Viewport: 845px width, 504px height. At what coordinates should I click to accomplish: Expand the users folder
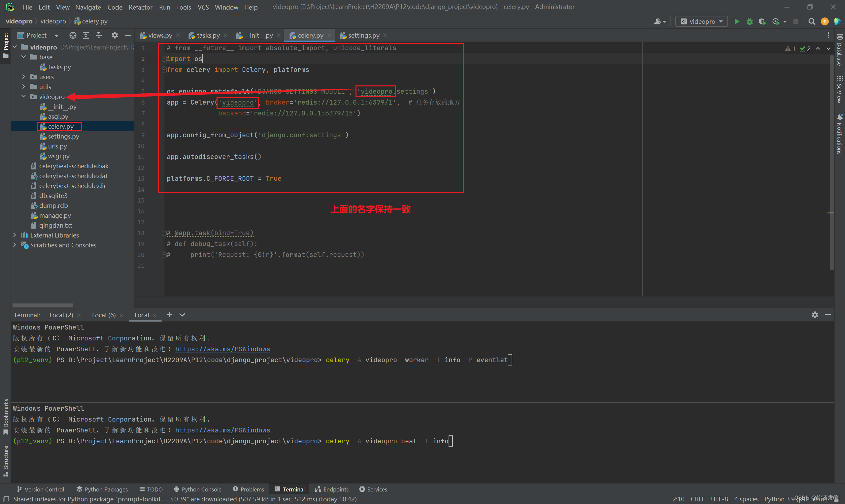tap(23, 77)
